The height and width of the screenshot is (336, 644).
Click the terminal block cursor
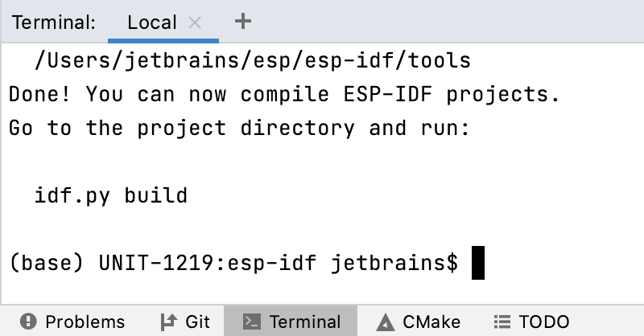(x=478, y=263)
